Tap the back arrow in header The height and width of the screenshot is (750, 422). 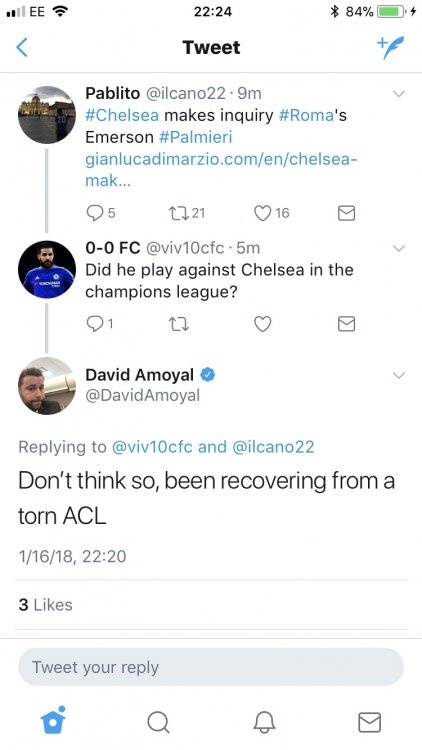(x=22, y=47)
